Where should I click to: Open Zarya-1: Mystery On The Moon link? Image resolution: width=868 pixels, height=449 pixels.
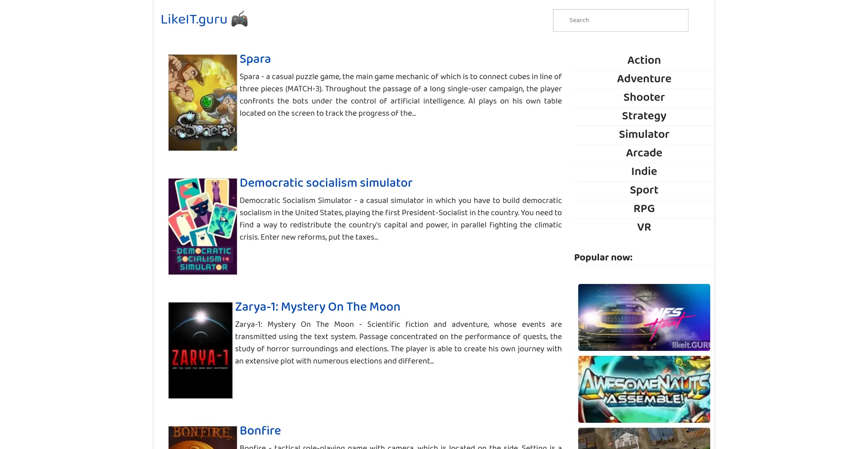click(x=317, y=307)
